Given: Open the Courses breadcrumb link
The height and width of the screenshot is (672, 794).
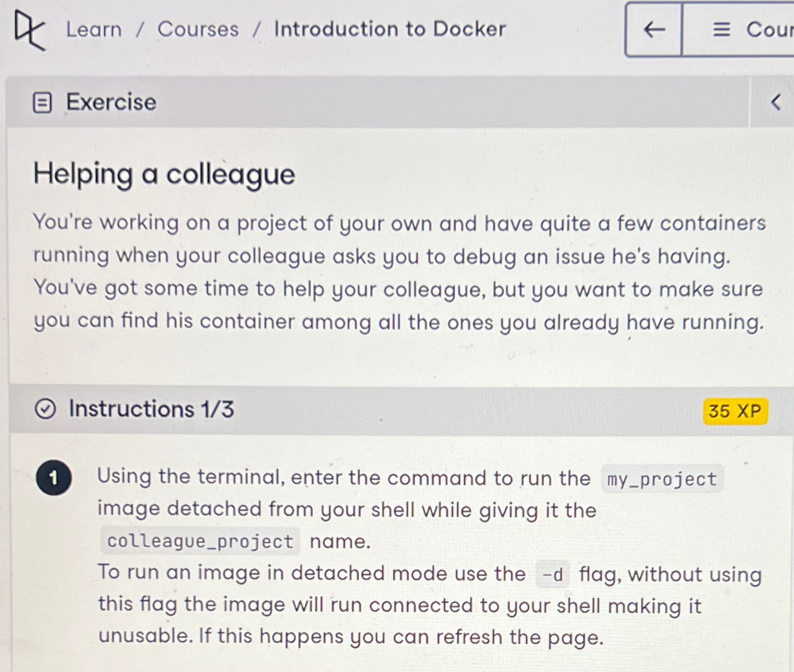Looking at the screenshot, I should coord(198,30).
